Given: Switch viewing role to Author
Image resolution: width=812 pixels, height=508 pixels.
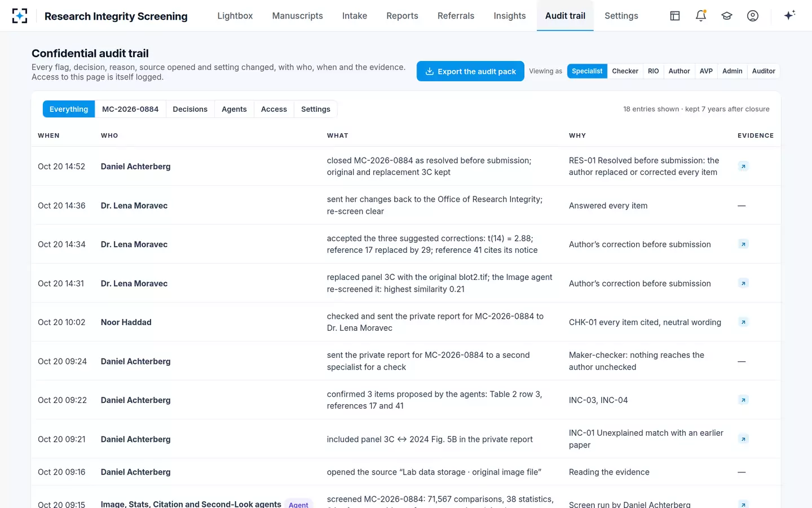Looking at the screenshot, I should 679,71.
